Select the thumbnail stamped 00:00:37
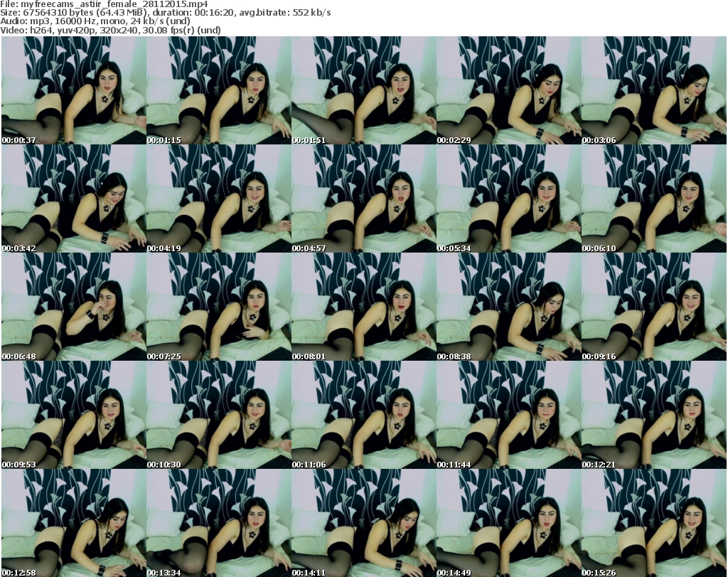 (x=74, y=90)
